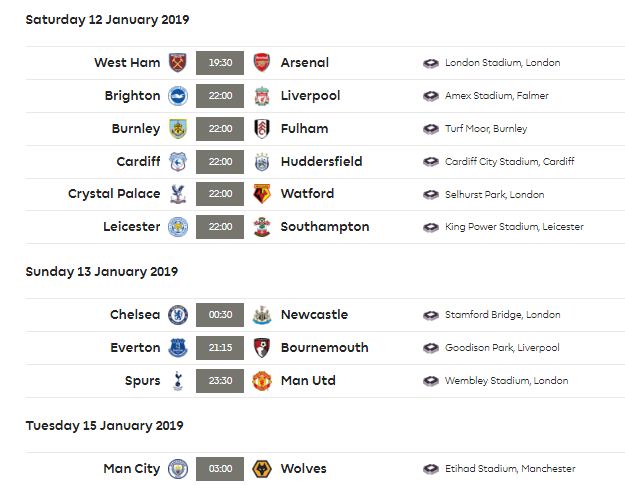
Task: Click the Etihad Stadium, Manchester venue
Action: (x=510, y=469)
